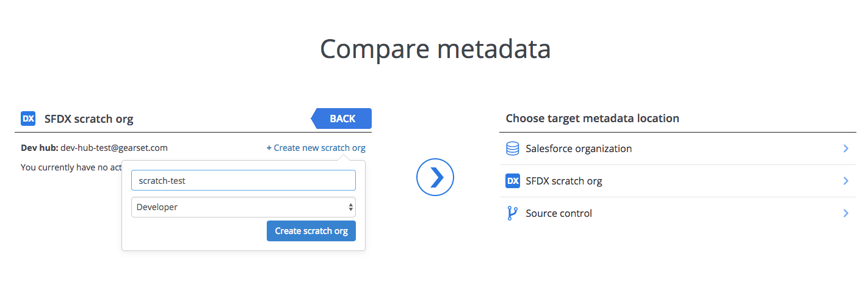Click the DX icon in the target list
The image size is (868, 292).
pos(513,181)
